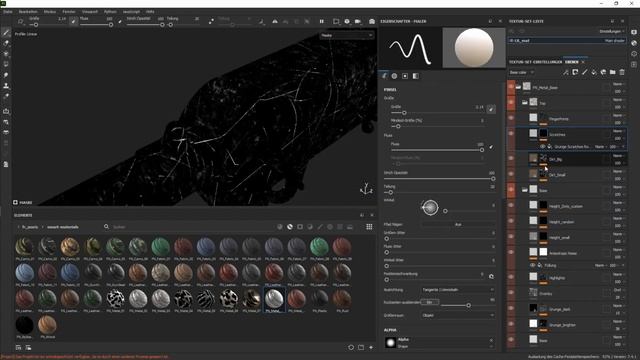Image resolution: width=640 pixels, height=360 pixels.
Task: Click add folder icon in layers toolbar
Action: tap(613, 72)
